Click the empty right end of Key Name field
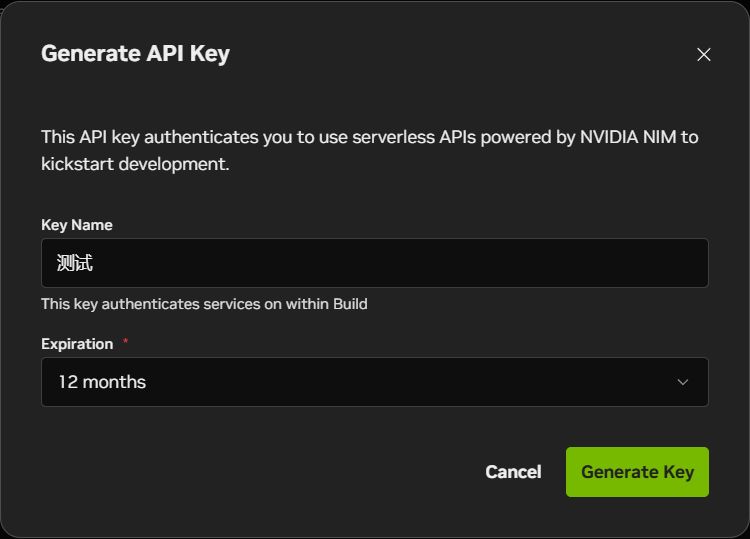The width and height of the screenshot is (750, 539). 650,263
